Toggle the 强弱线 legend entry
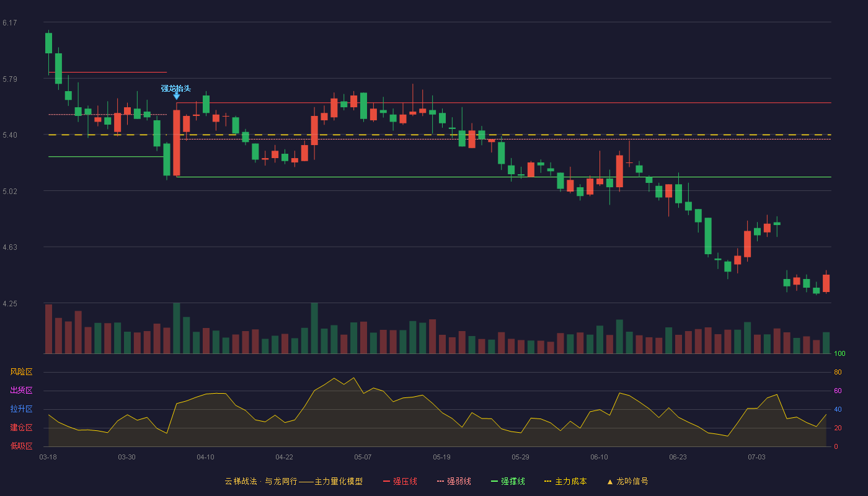 (454, 481)
